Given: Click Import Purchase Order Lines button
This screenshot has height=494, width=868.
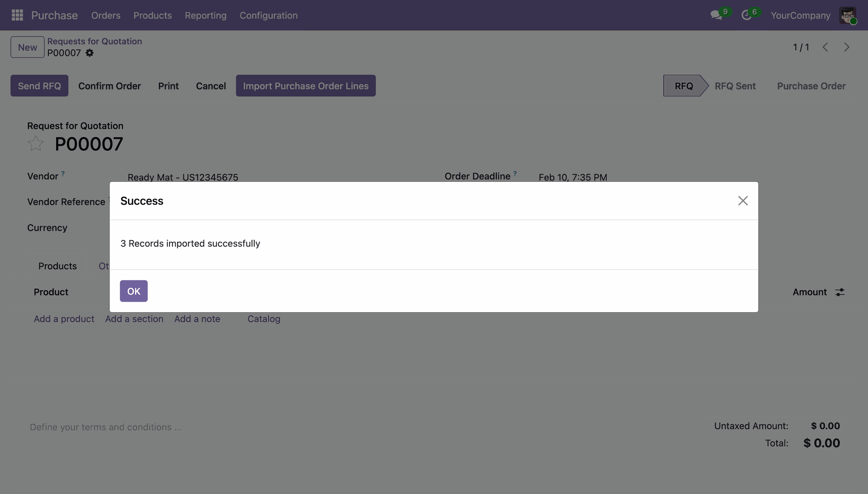Looking at the screenshot, I should pyautogui.click(x=306, y=86).
